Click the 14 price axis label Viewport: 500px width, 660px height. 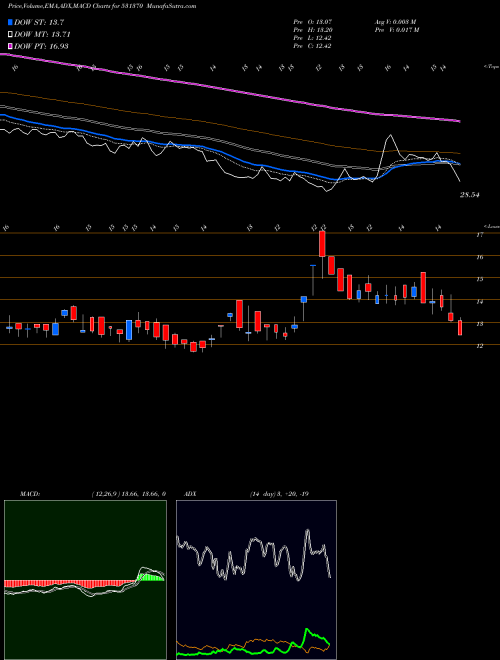pyautogui.click(x=479, y=302)
